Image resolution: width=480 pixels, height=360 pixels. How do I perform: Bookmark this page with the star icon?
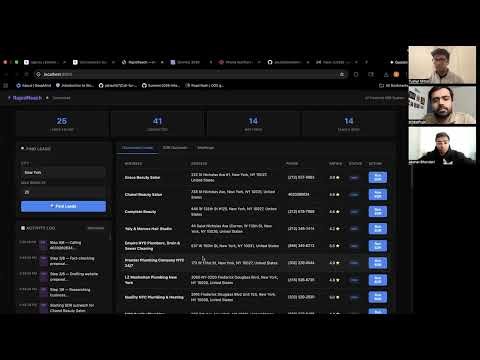point(342,74)
